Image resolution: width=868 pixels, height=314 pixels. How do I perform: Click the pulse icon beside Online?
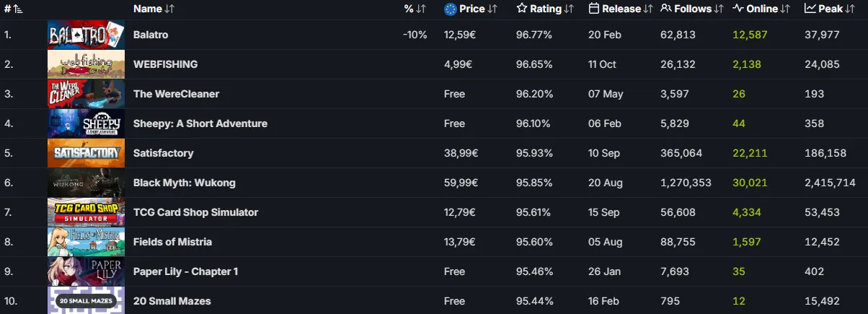pos(738,9)
